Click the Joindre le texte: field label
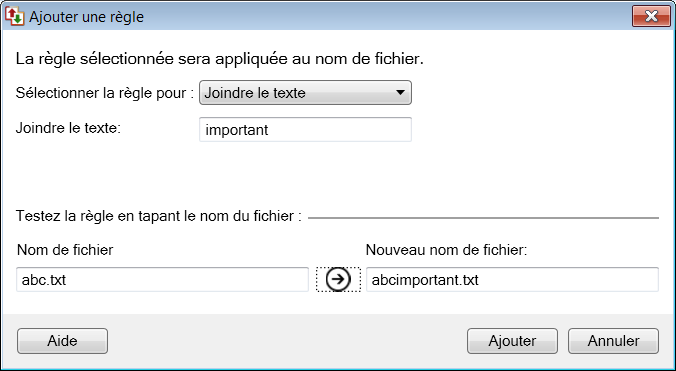The height and width of the screenshot is (371, 676). [x=68, y=128]
